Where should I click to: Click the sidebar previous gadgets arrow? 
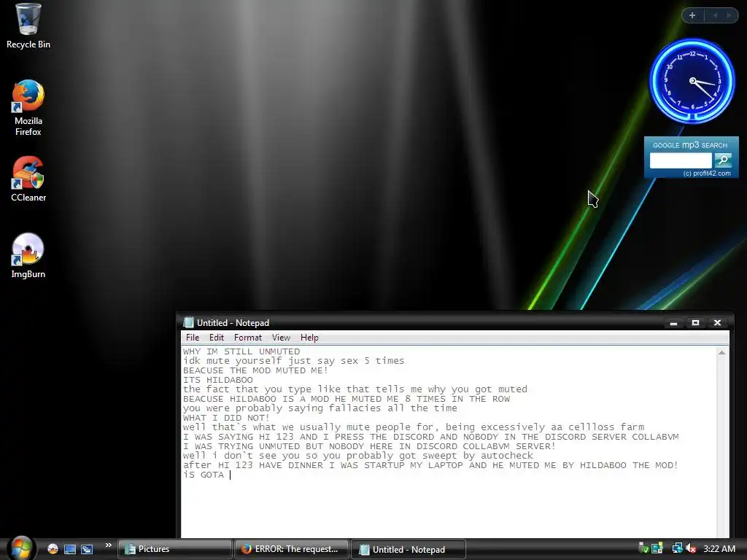pyautogui.click(x=715, y=15)
